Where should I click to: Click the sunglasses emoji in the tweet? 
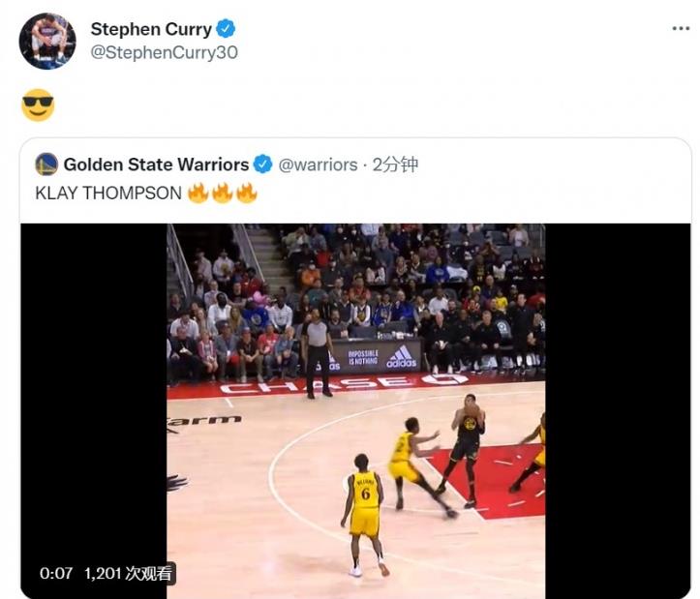pos(38,105)
